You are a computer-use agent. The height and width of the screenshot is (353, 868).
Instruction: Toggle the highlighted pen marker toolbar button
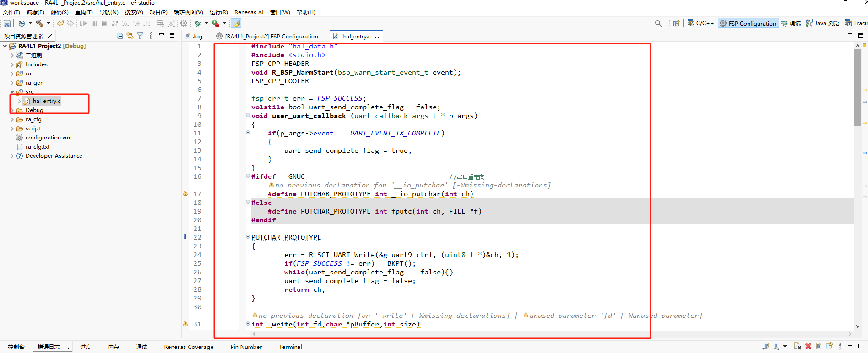click(x=236, y=23)
